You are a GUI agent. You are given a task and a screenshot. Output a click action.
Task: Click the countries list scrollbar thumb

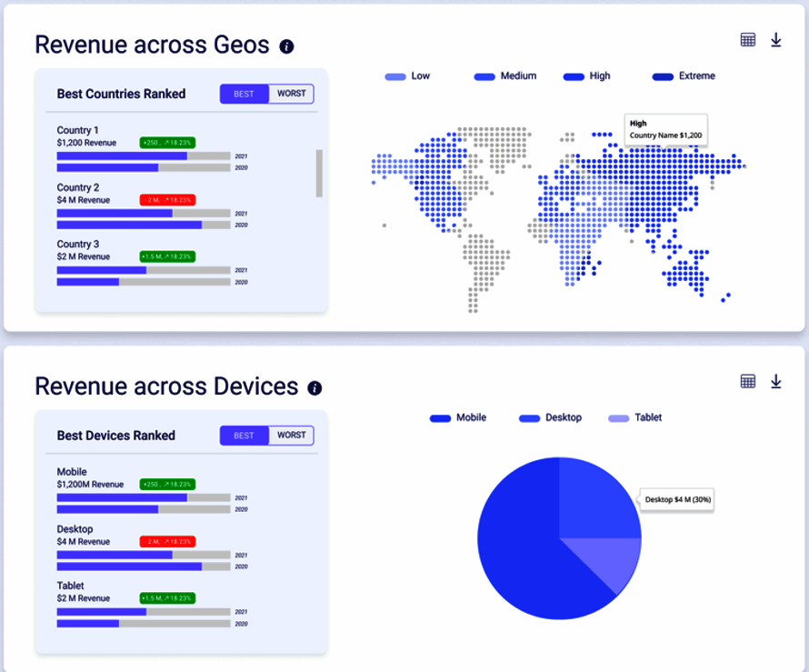[x=319, y=174]
